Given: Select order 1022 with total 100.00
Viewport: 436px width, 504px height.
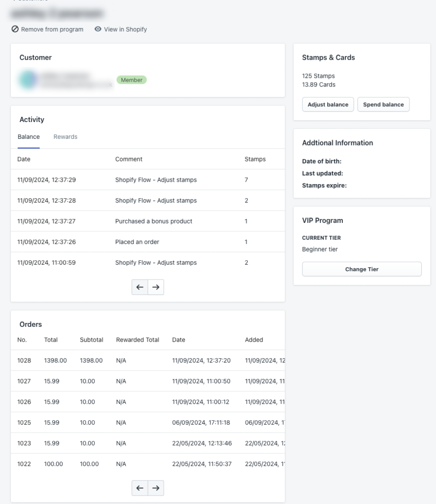Looking at the screenshot, I should 148,464.
